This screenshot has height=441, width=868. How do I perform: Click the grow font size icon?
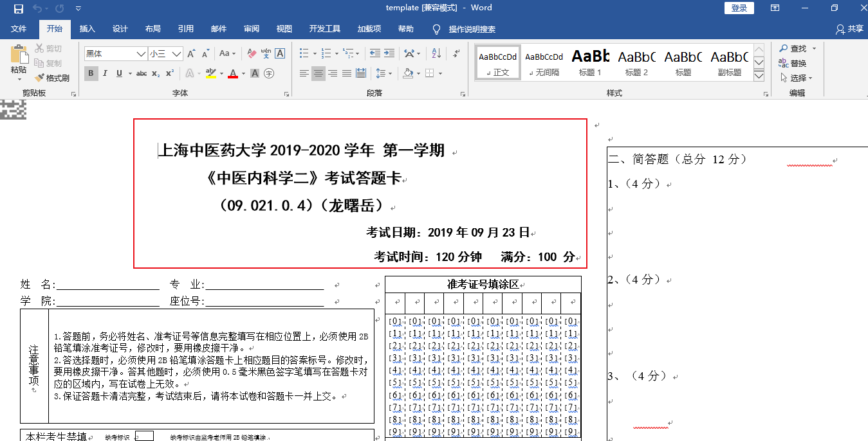[x=191, y=54]
